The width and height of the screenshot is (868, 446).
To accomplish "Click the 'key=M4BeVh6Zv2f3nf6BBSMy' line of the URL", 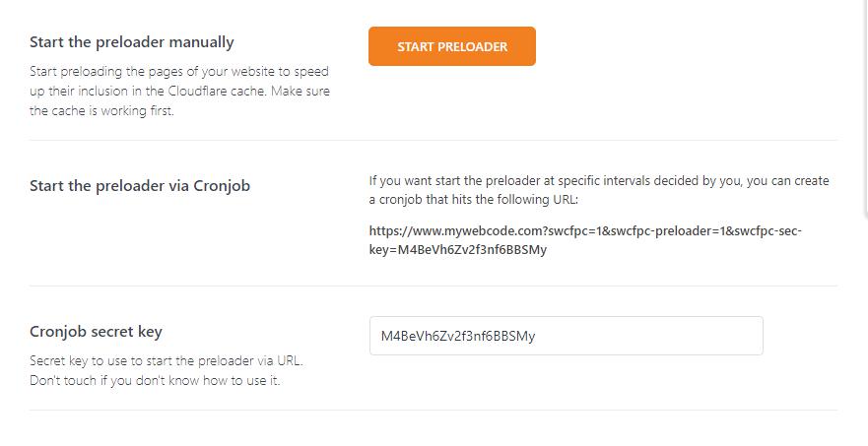I will coord(458,250).
